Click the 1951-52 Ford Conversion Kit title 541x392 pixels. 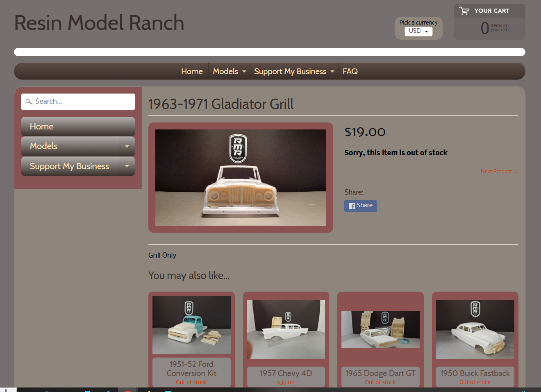click(191, 369)
